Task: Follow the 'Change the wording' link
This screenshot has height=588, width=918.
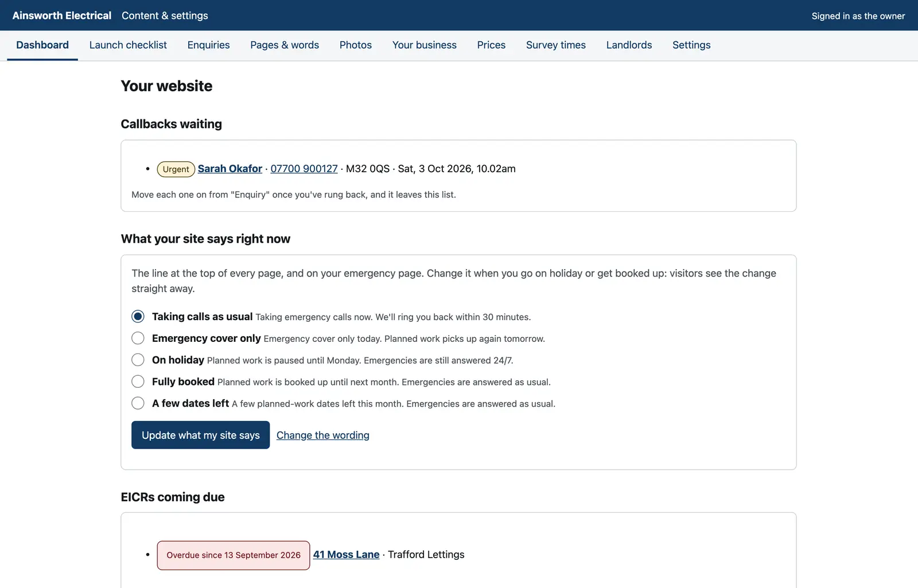Action: click(x=323, y=435)
